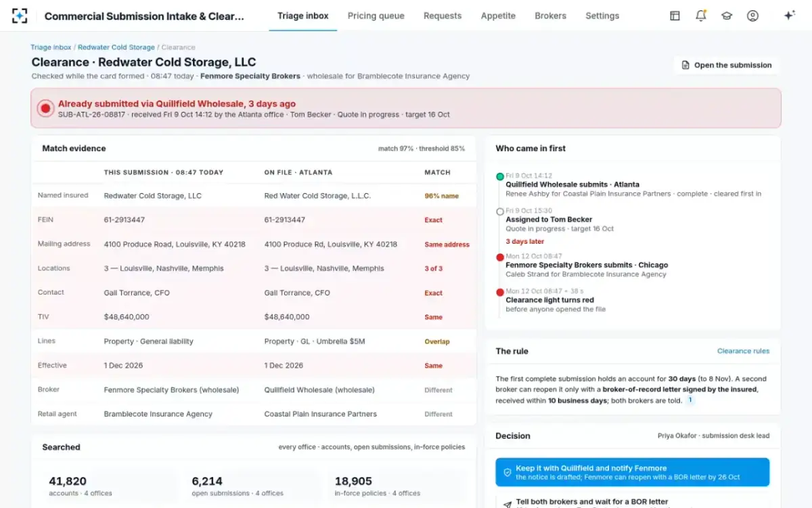
Task: Open the Appetite tab
Action: [498, 16]
